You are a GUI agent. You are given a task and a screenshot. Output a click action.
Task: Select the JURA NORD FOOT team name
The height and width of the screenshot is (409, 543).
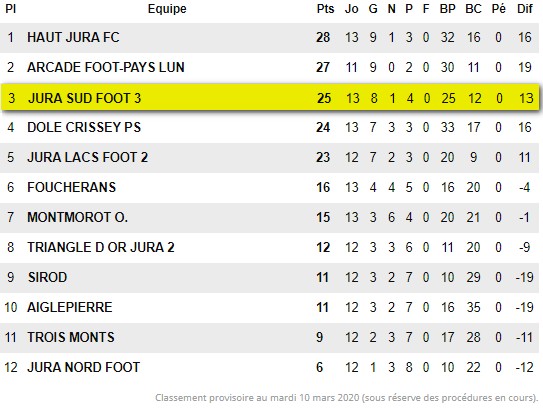[x=83, y=367]
